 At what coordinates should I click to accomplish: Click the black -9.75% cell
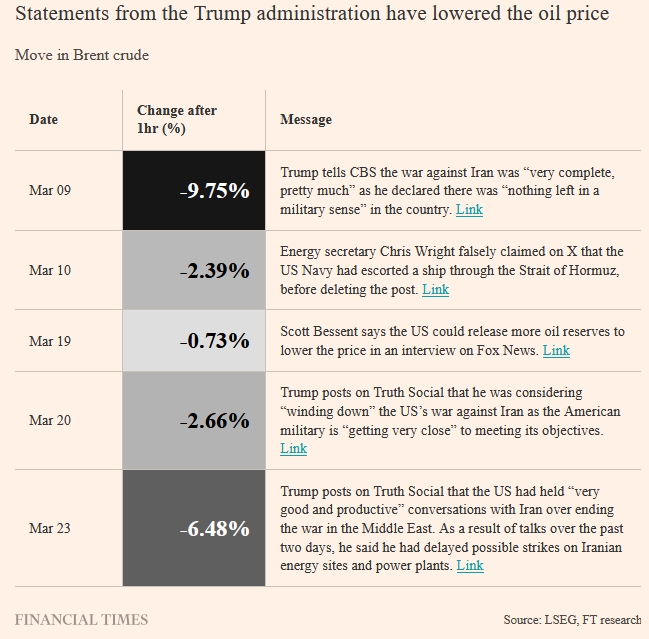(x=194, y=191)
